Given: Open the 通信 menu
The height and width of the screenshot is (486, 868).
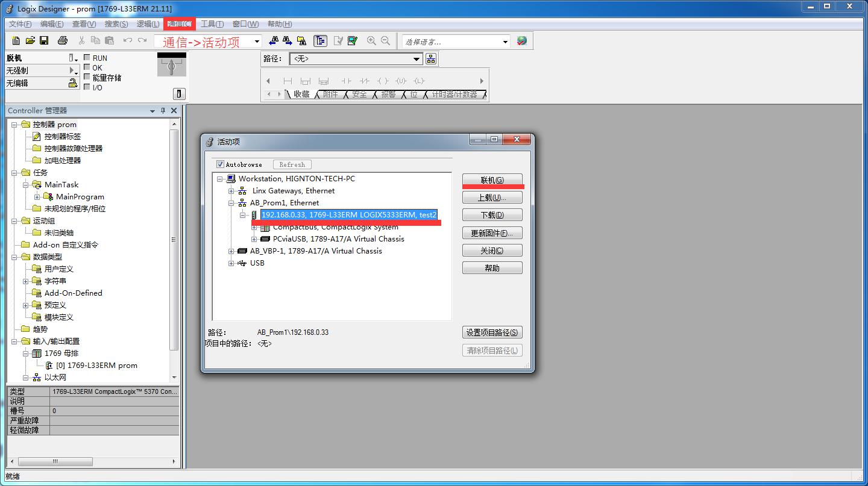Looking at the screenshot, I should (179, 23).
